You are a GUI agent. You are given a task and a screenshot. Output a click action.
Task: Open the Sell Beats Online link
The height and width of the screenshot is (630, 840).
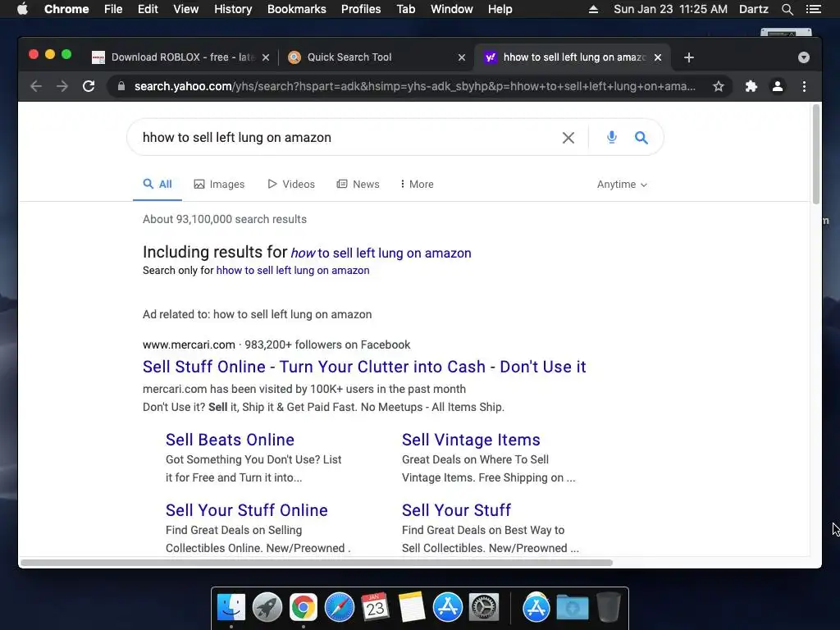[230, 440]
